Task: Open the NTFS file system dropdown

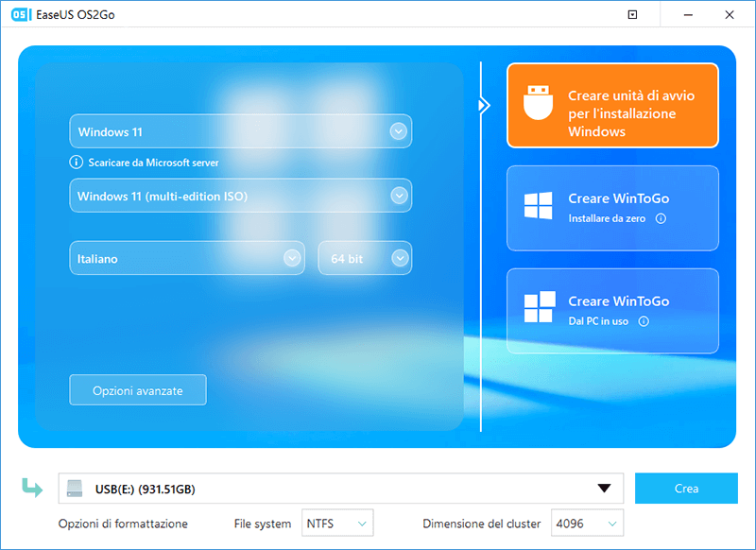Action: coord(337,523)
